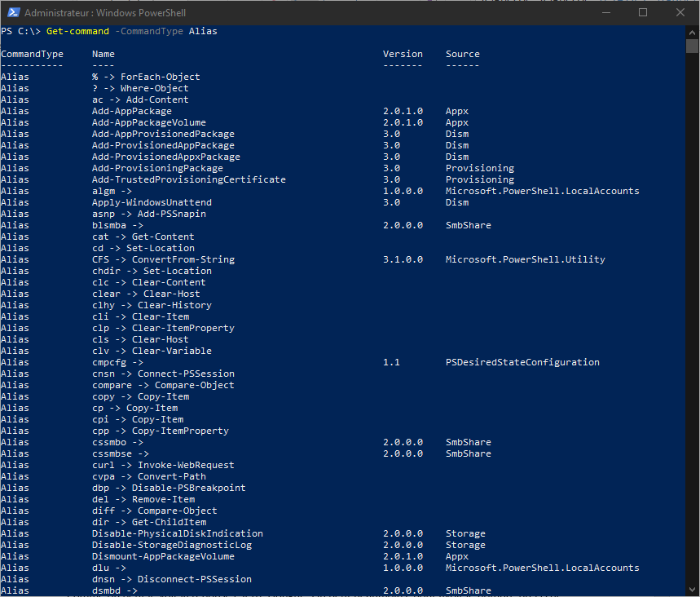Click the vertical scrollbar thumb
Viewport: 700px width, 597px height.
click(x=693, y=45)
